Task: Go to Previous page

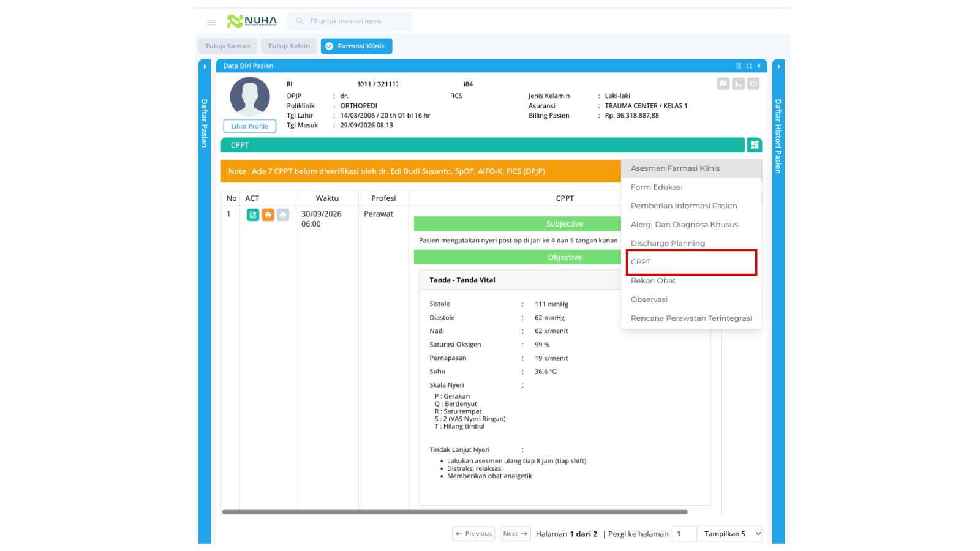Action: tap(473, 534)
